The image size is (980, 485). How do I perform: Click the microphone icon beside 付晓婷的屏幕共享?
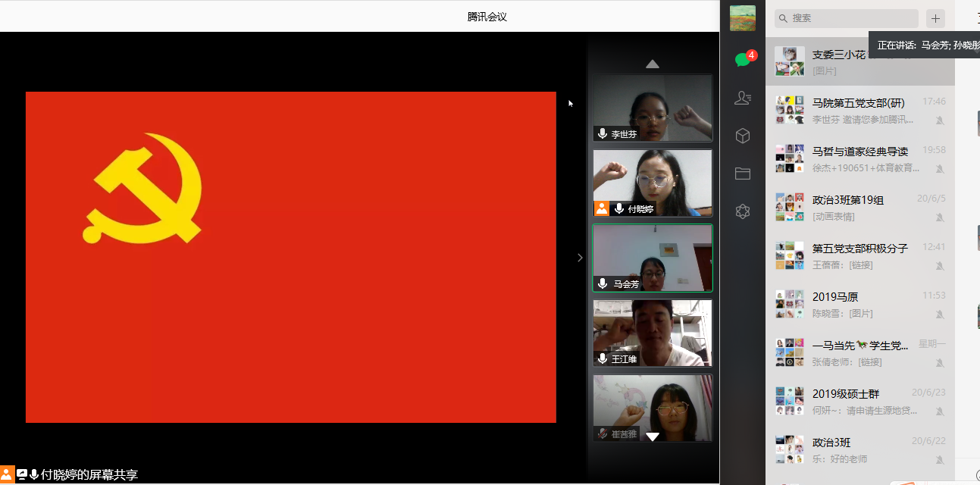pyautogui.click(x=34, y=475)
